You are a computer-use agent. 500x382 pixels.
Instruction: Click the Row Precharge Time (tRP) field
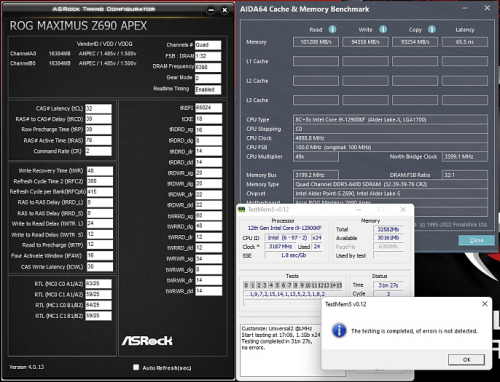click(x=98, y=130)
